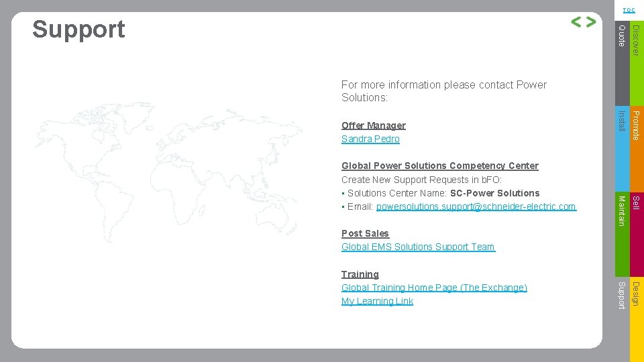
Task: Click the SC-Power Solutions text
Action: pos(494,193)
